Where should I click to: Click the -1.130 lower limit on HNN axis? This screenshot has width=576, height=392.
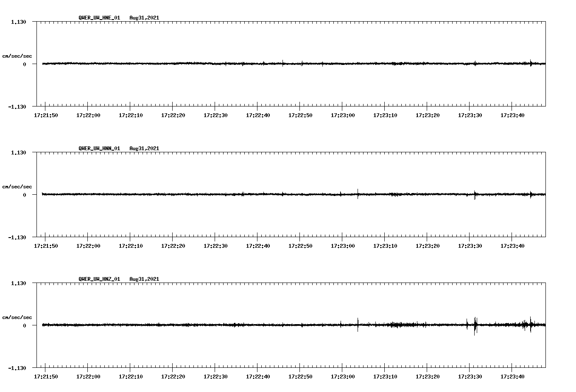17,237
